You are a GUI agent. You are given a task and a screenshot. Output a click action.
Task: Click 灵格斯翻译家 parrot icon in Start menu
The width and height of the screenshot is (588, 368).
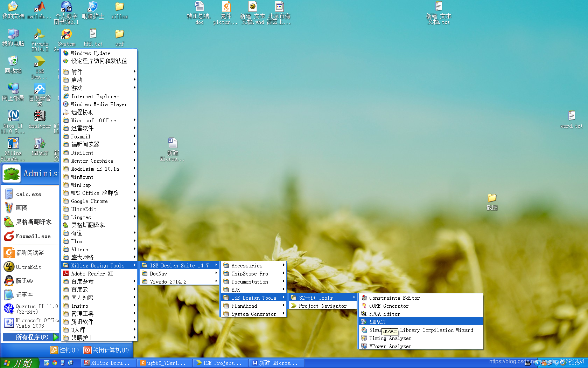point(9,222)
